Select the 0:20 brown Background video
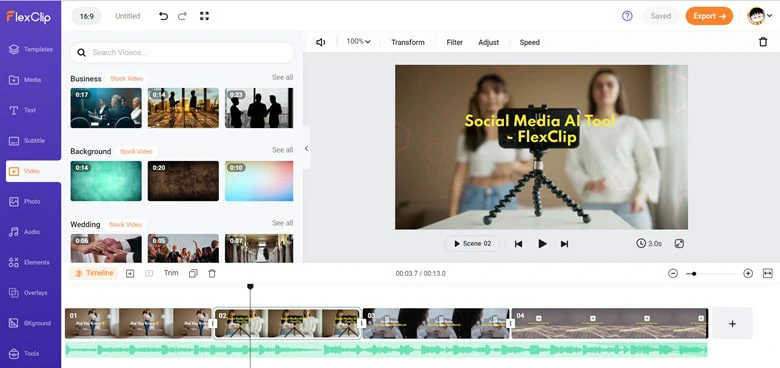Viewport: 780px width, 368px height. point(183,181)
